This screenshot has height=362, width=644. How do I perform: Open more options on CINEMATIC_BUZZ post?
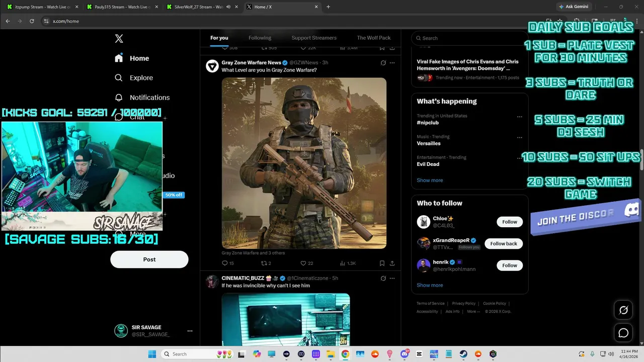392,278
